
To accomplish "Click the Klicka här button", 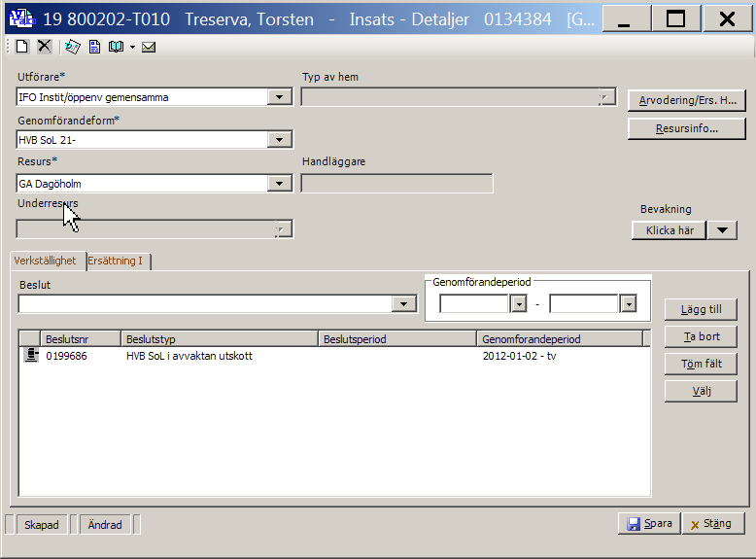I will pyautogui.click(x=670, y=230).
